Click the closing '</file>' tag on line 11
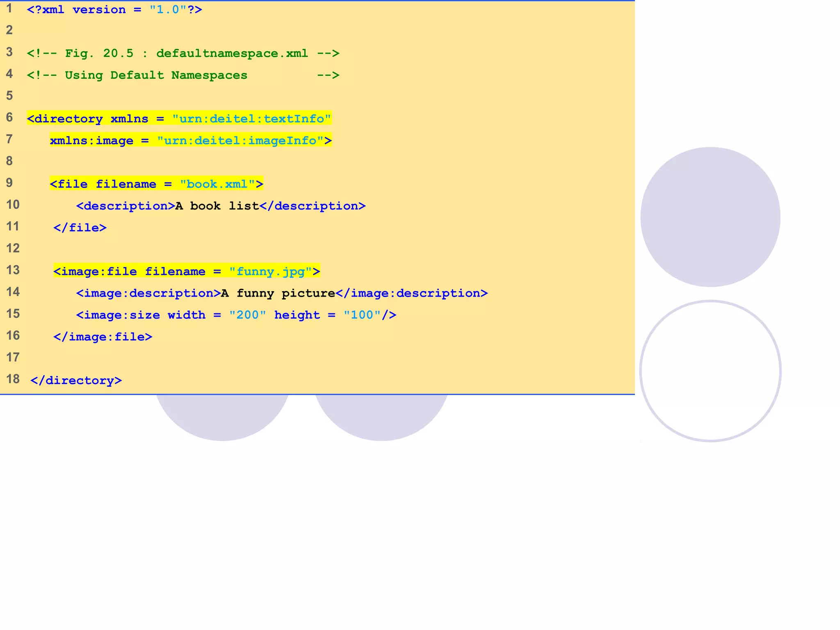 (80, 228)
